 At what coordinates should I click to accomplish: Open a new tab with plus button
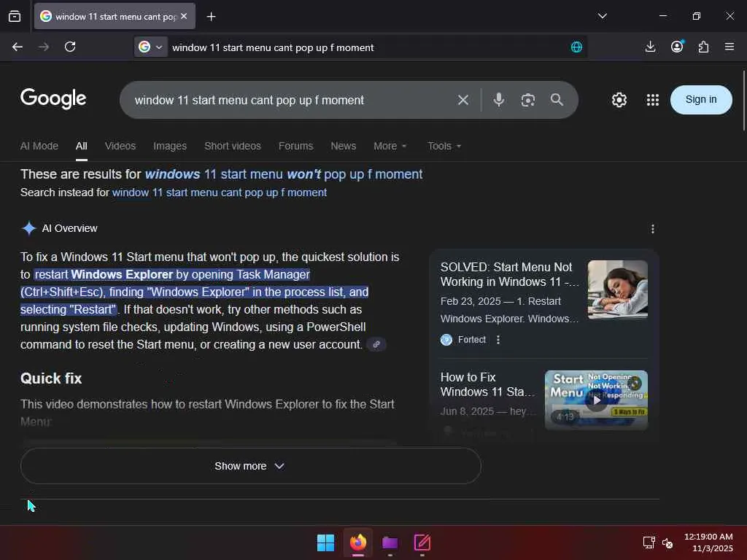211,17
